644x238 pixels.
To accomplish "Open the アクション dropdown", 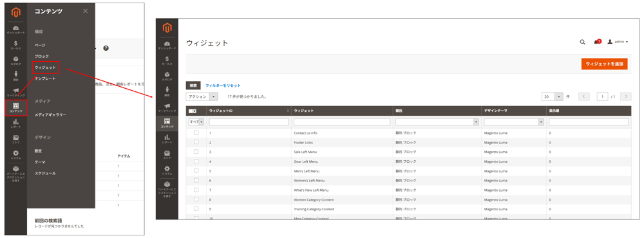I will pos(202,96).
